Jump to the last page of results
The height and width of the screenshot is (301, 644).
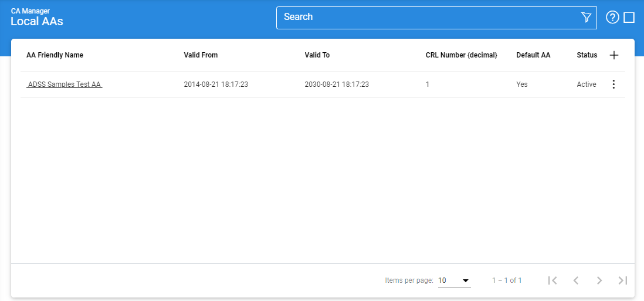[x=623, y=280]
